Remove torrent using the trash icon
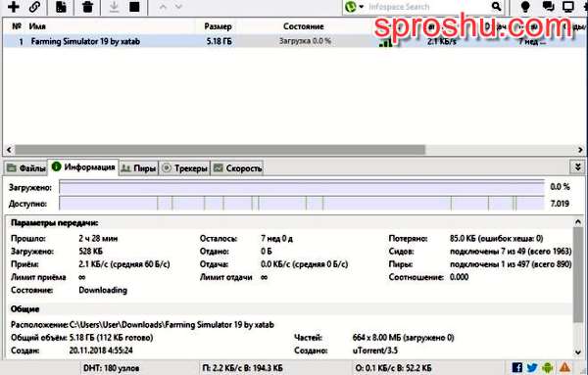The width and height of the screenshot is (588, 375). [87, 7]
